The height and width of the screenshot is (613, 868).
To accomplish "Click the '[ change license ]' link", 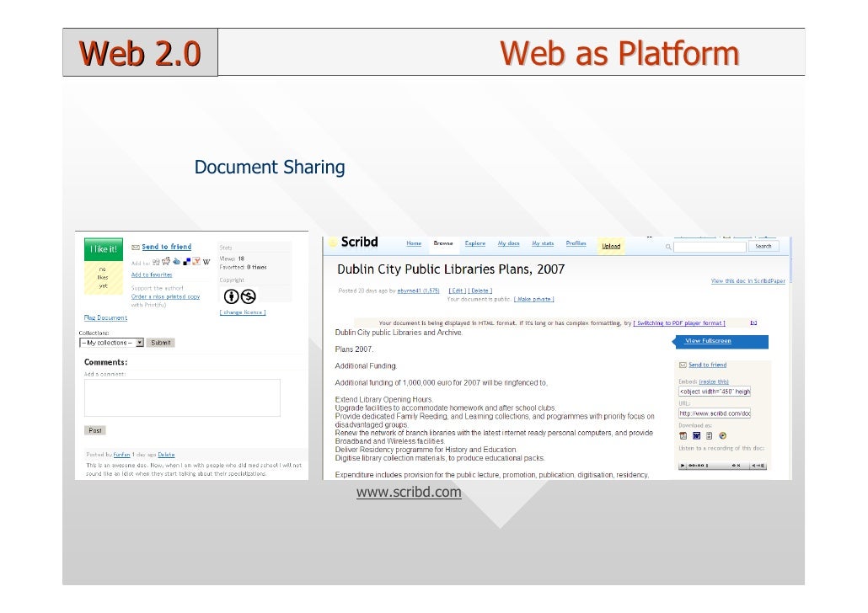I will click(x=243, y=312).
